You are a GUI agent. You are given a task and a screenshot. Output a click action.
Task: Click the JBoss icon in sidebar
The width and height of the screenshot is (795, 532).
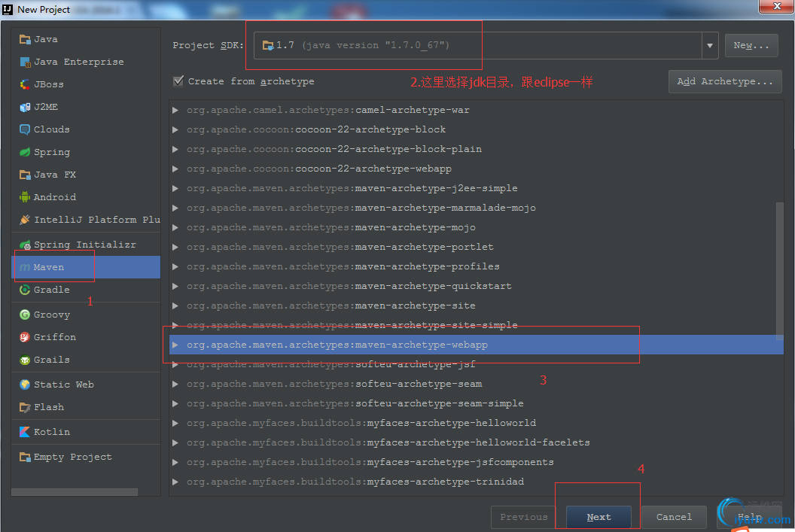tap(25, 84)
